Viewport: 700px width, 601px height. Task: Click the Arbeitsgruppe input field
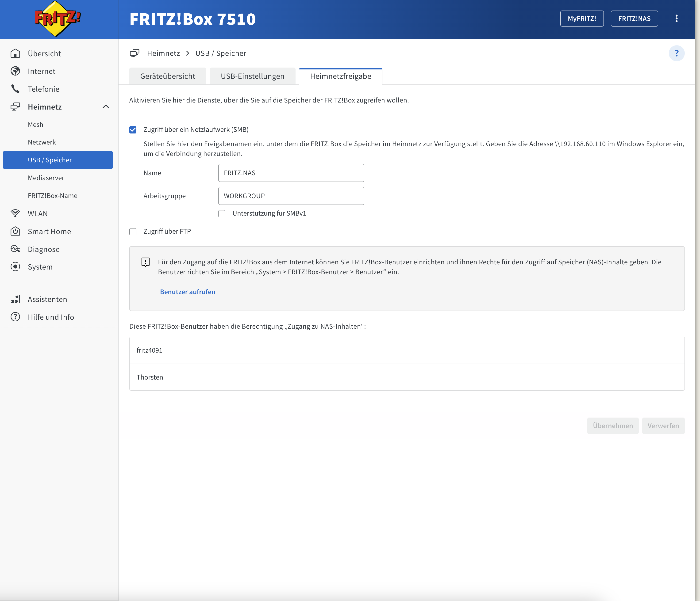291,196
